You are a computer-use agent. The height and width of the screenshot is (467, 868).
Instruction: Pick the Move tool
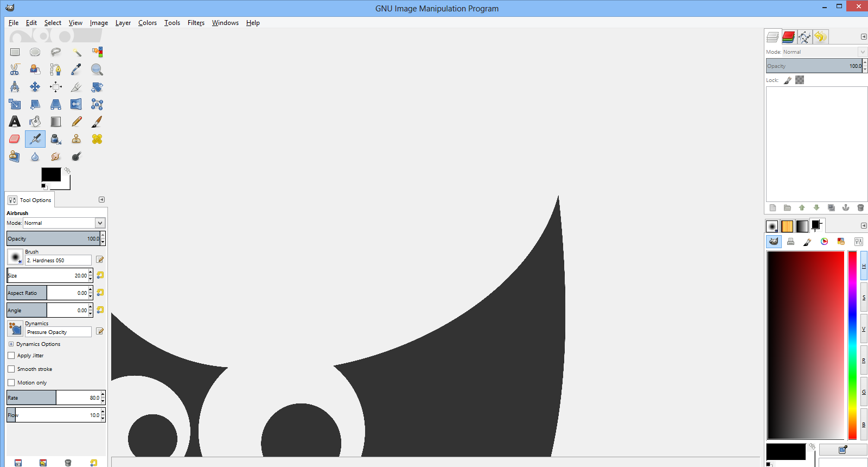35,87
